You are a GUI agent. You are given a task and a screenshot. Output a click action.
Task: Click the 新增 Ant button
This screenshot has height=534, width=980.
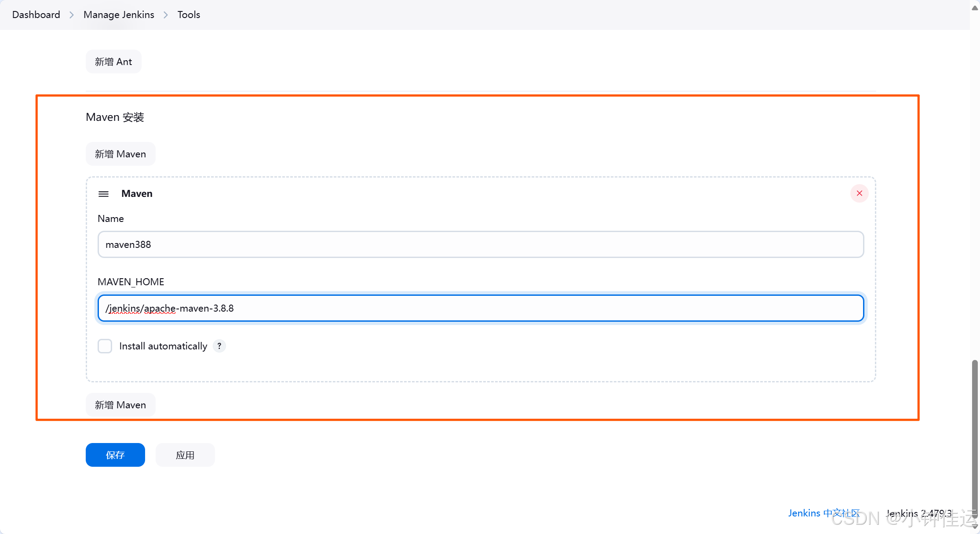tap(113, 62)
